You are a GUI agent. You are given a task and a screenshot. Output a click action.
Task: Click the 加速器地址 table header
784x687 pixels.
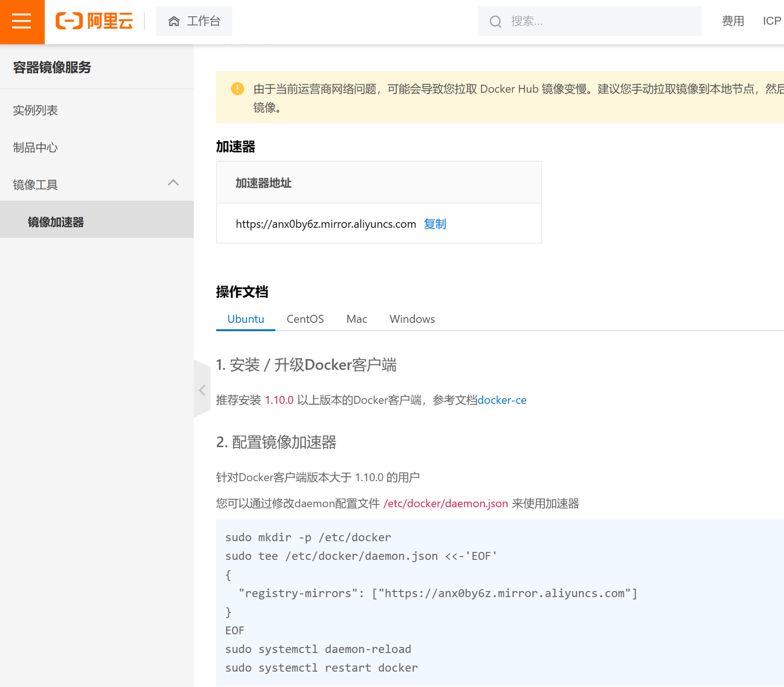pyautogui.click(x=379, y=183)
